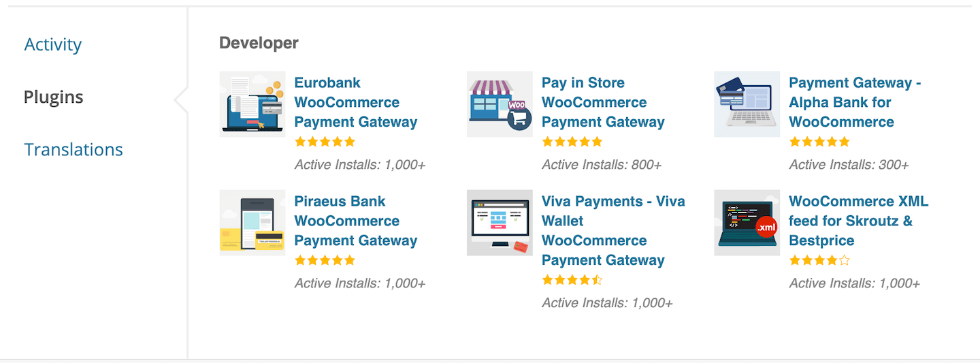Switch to the Translations tab
Image resolution: width=980 pixels, height=363 pixels.
tap(73, 150)
